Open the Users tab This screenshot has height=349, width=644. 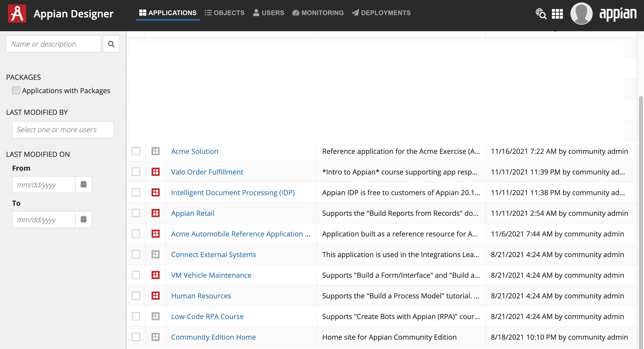268,13
